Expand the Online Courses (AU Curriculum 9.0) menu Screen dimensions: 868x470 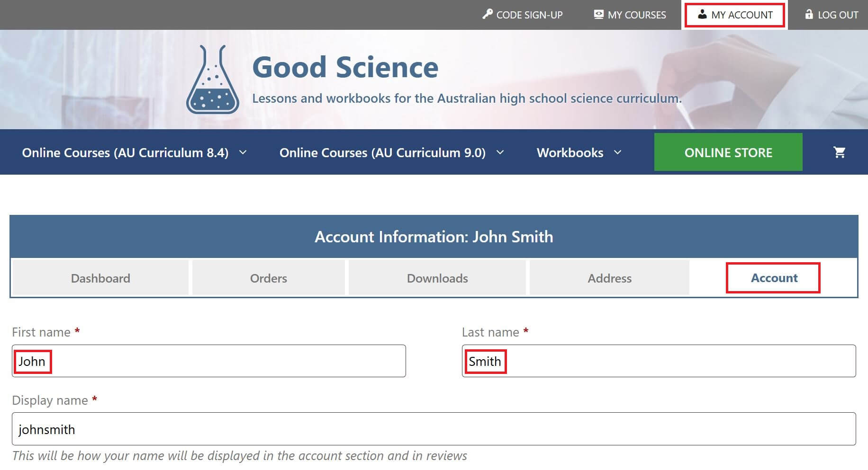click(x=390, y=152)
